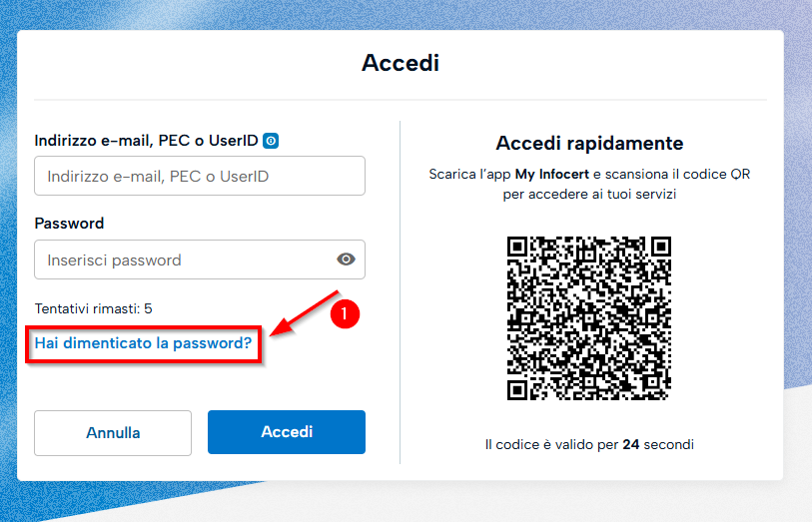Viewport: 812px width, 522px height.
Task: Click the info icon beside UserID label
Action: coord(271,142)
